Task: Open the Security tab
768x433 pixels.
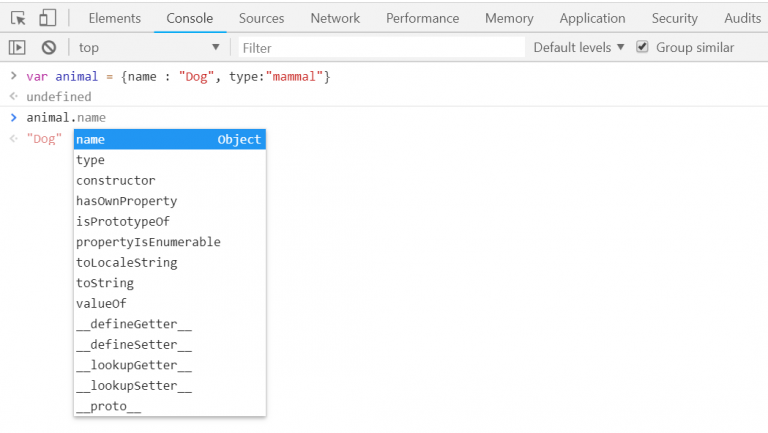Action: (x=674, y=18)
